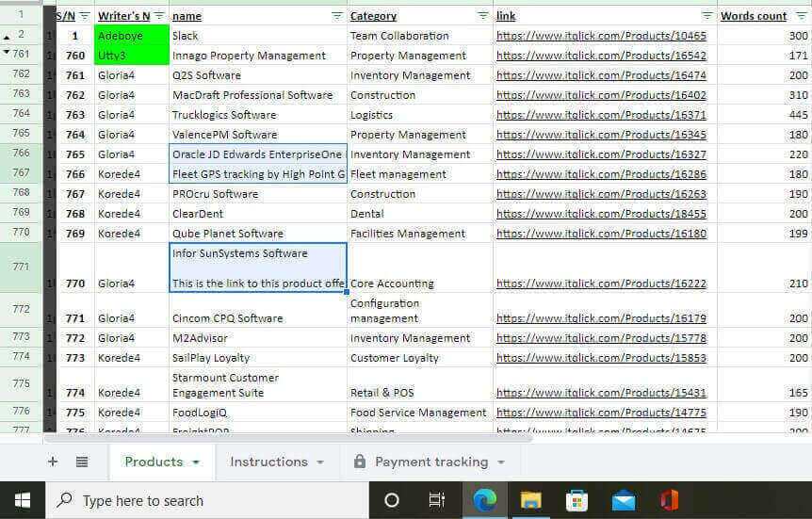Select Dental category cell

(420, 214)
